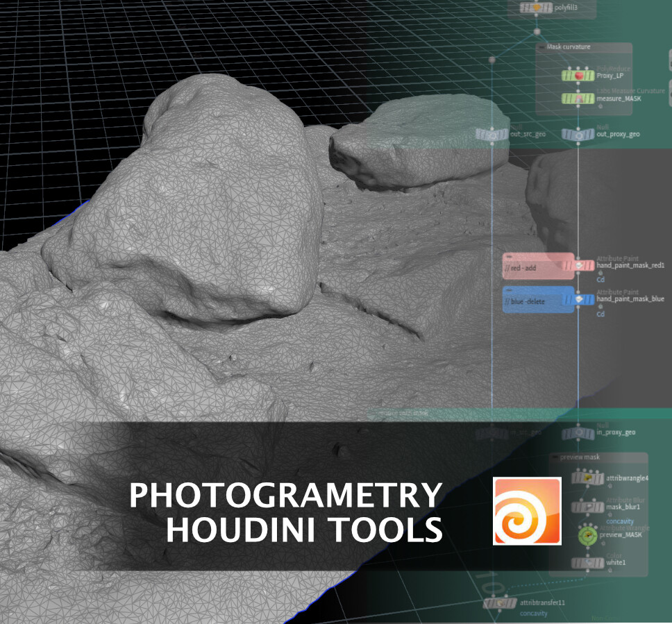Select the measure_MASK Labs Measure Curvature node
The image size is (672, 624).
pyautogui.click(x=578, y=99)
